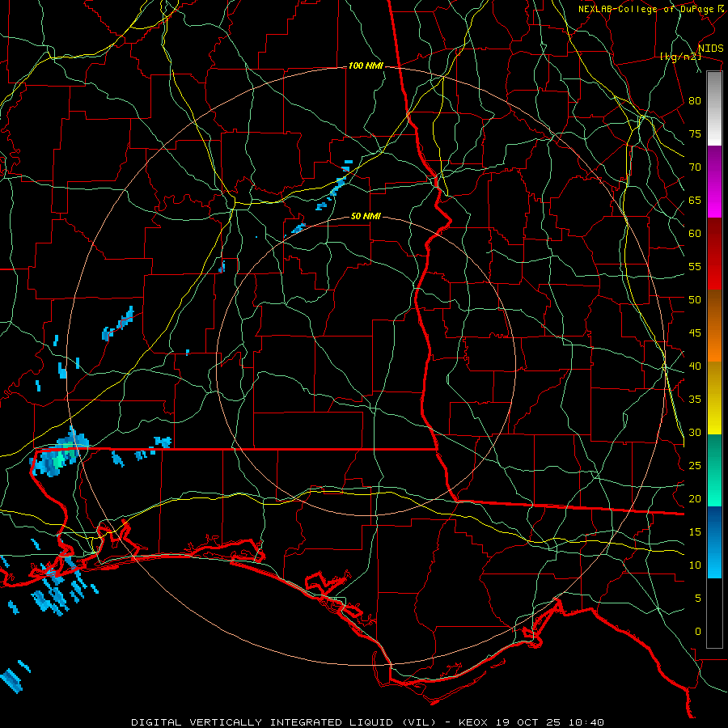Viewport: 728px width, 728px height.
Task: Click the blue segment of the color bar
Action: point(714,542)
